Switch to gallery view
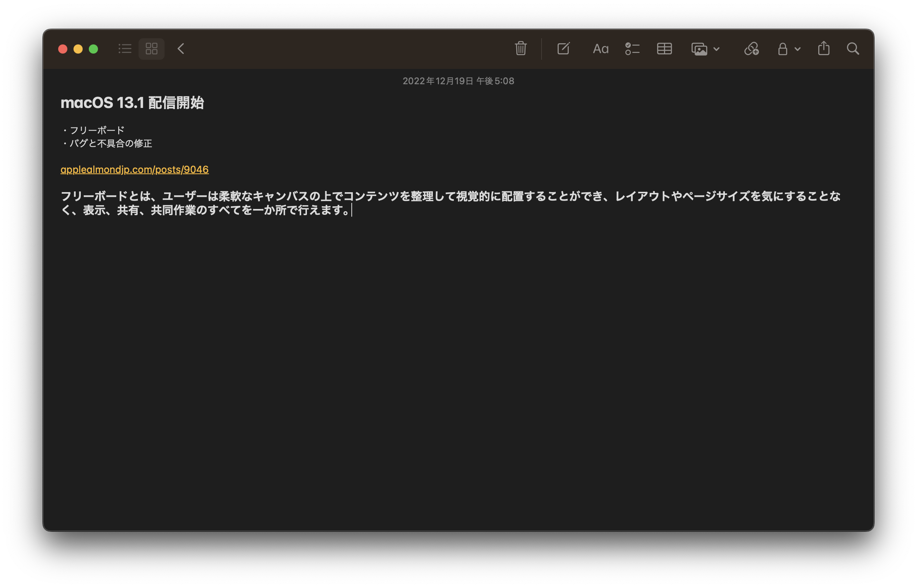Viewport: 917px width, 588px height. [x=152, y=49]
